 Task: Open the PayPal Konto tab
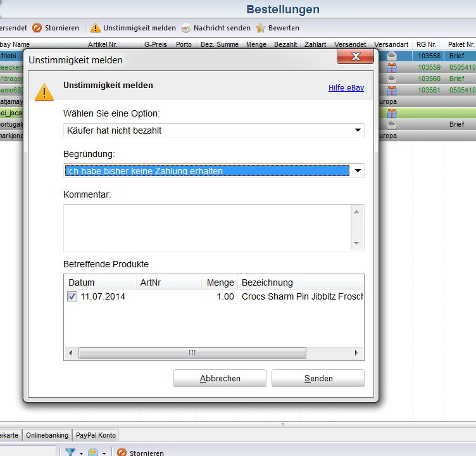(x=96, y=435)
